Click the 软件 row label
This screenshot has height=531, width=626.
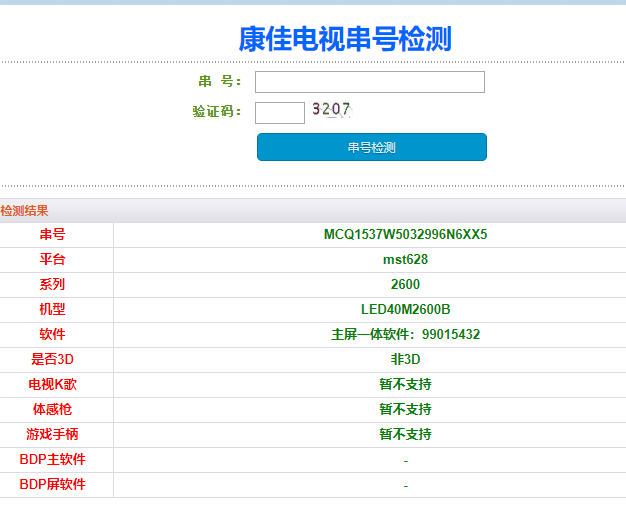52,334
